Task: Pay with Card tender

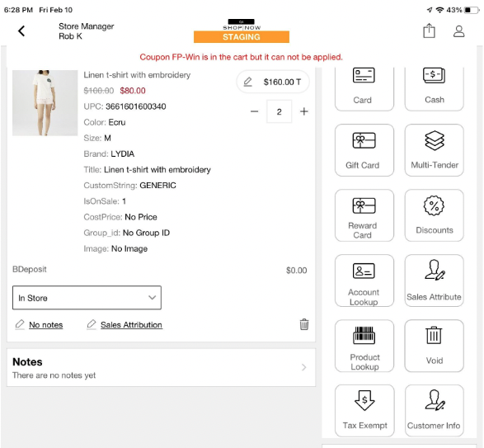Action: tap(364, 88)
